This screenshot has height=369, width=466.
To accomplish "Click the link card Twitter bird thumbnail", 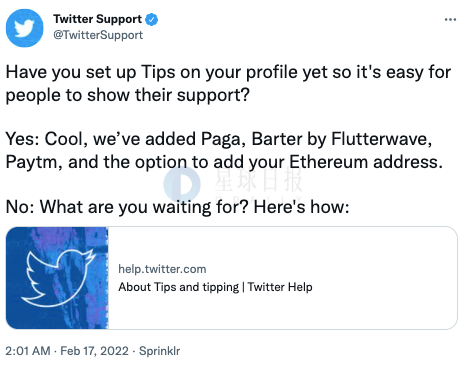I will pyautogui.click(x=57, y=278).
